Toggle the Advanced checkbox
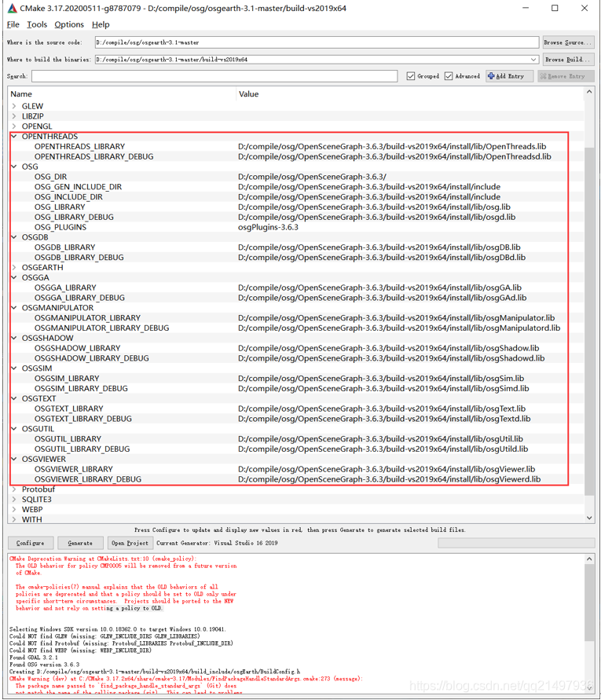The image size is (601, 700). [449, 76]
